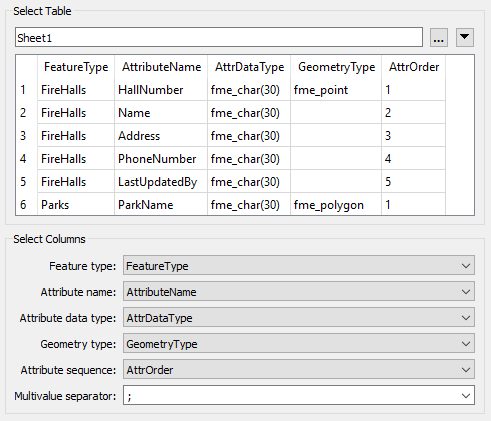Select row header number 4
Image resolution: width=491 pixels, height=421 pixels.
click(26, 159)
